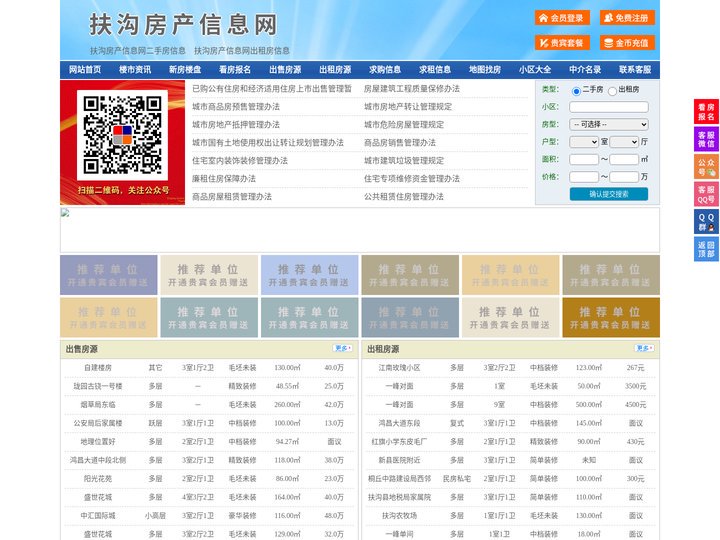720x540 pixels.
Task: Open the 中介名录 navigation item
Action: pyautogui.click(x=585, y=70)
